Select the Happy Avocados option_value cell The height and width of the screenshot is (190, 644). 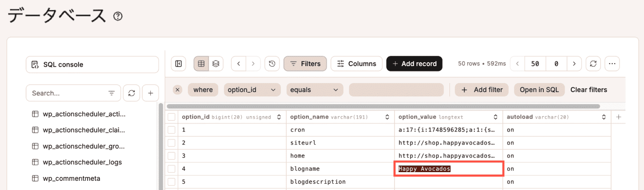[x=449, y=169]
